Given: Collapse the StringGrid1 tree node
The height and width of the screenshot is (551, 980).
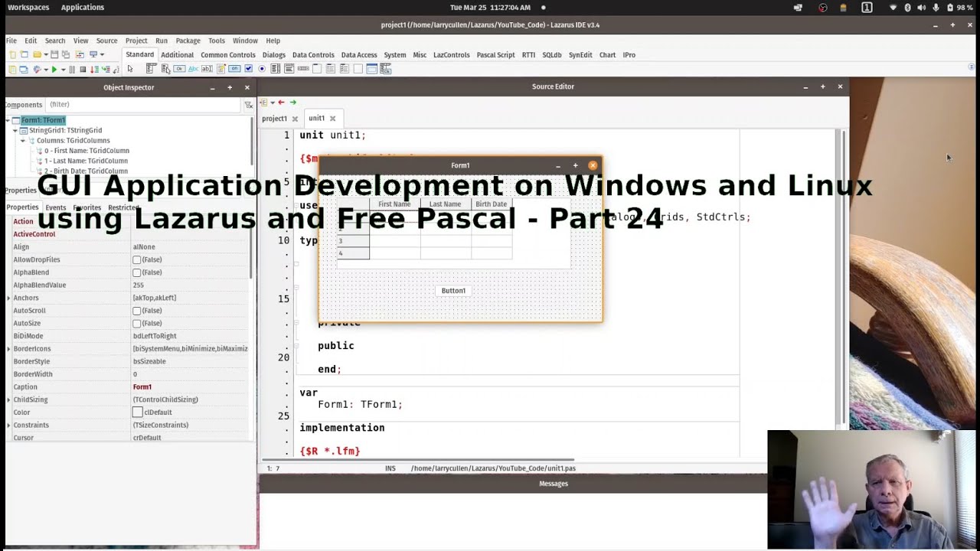Looking at the screenshot, I should tap(15, 130).
